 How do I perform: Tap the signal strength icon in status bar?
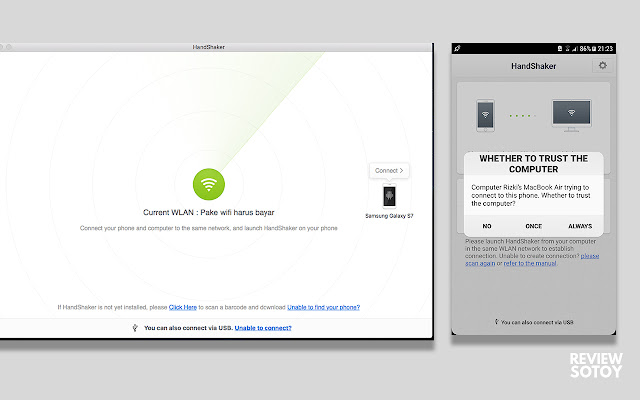pos(575,49)
